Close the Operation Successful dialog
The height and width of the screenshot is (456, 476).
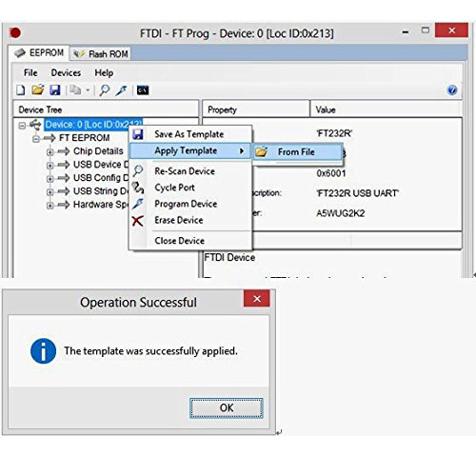pyautogui.click(x=257, y=298)
